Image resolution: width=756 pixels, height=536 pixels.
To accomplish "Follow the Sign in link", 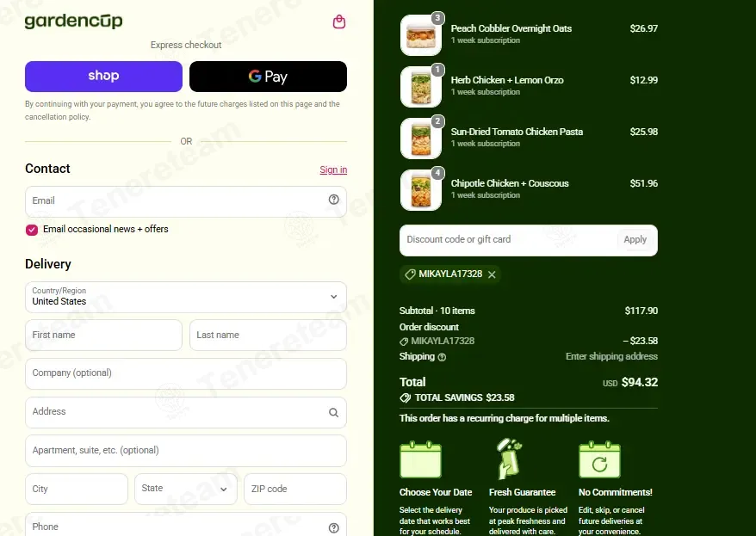I will [333, 169].
